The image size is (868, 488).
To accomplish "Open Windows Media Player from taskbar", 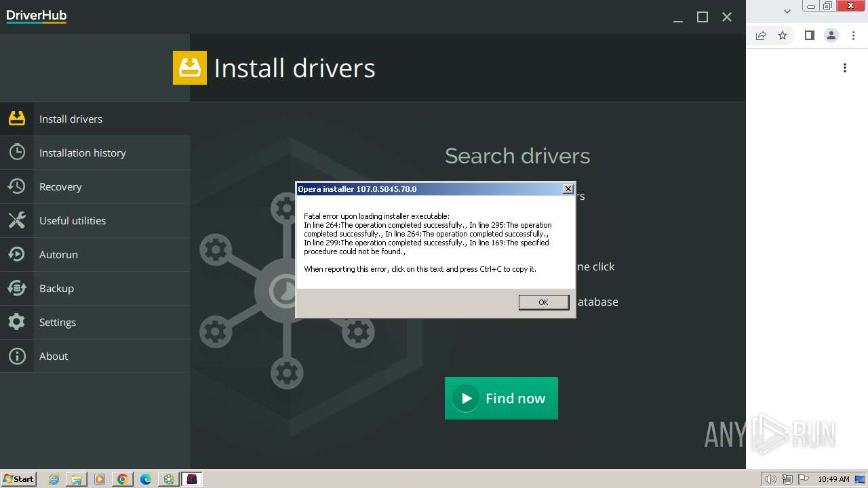I will coord(100,479).
